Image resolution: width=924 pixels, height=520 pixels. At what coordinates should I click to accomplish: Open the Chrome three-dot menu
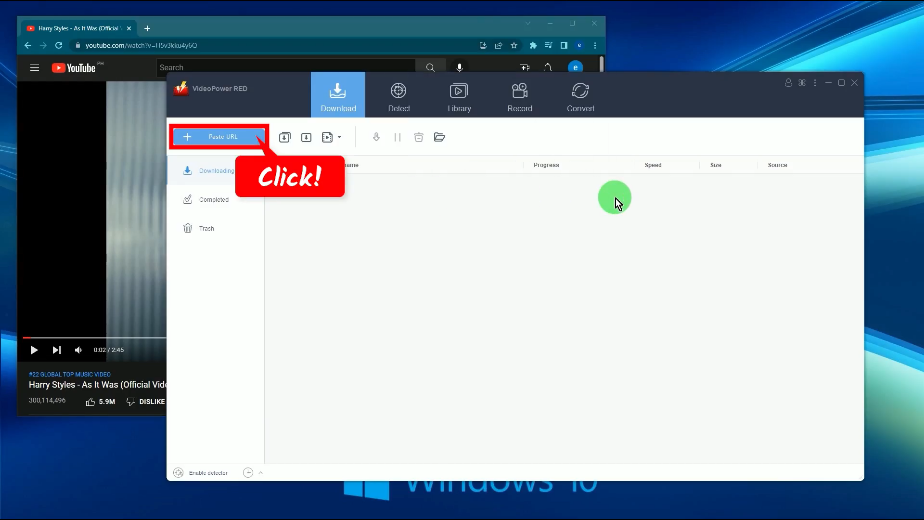click(x=595, y=45)
